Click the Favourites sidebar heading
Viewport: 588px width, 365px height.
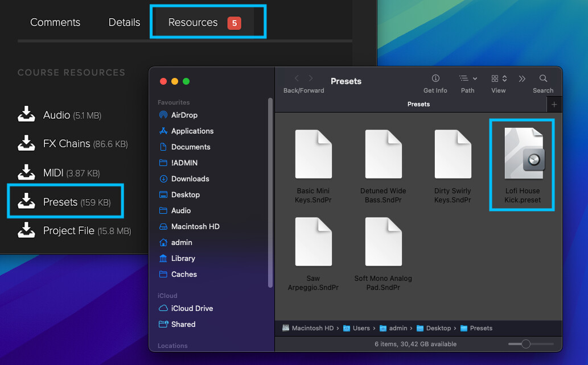pos(174,102)
